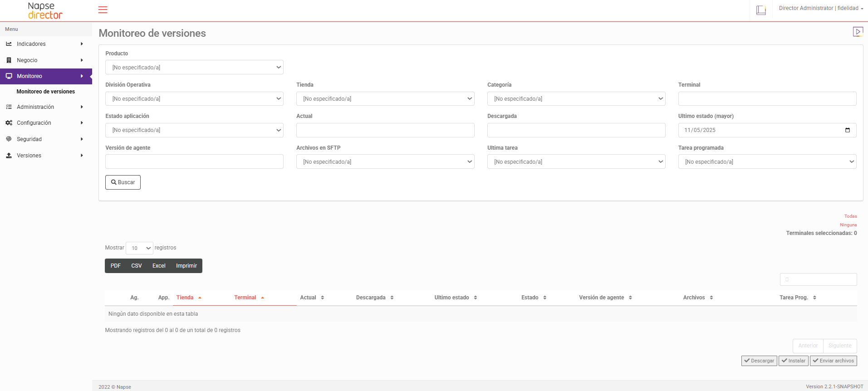Open the Producto dropdown
This screenshot has width=868, height=391.
194,68
